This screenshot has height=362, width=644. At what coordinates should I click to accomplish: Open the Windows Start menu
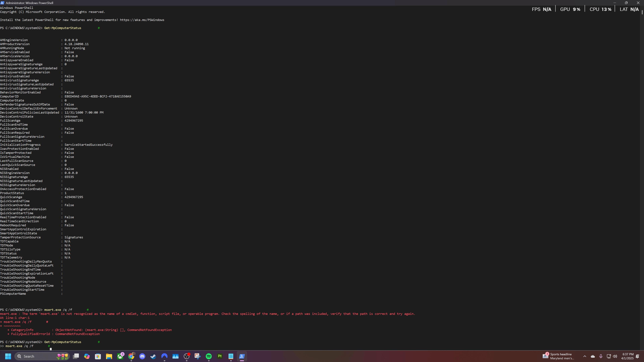(x=8, y=356)
